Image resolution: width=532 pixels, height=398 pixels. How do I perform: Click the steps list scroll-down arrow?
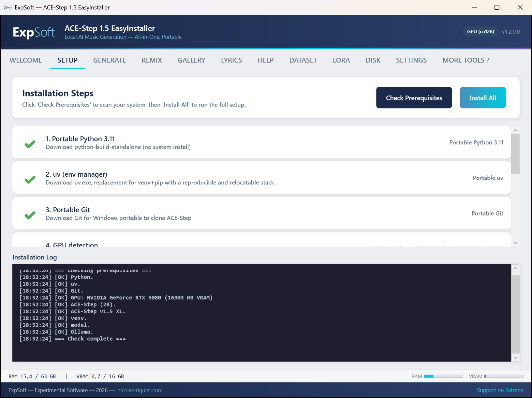[515, 243]
